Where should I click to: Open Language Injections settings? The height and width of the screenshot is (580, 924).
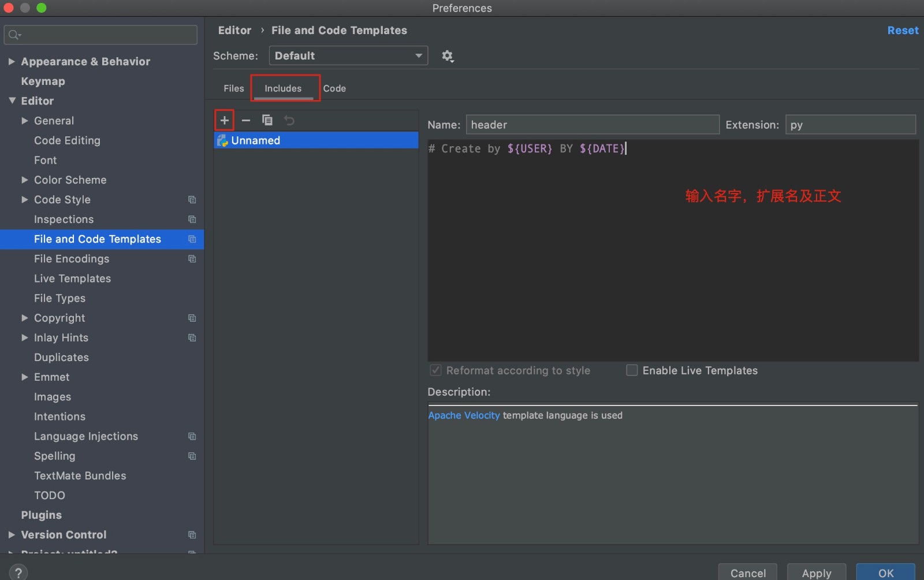tap(86, 436)
